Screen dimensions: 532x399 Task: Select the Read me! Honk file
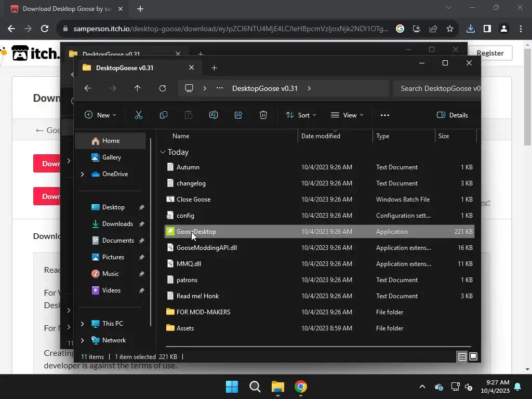pyautogui.click(x=320, y=296)
